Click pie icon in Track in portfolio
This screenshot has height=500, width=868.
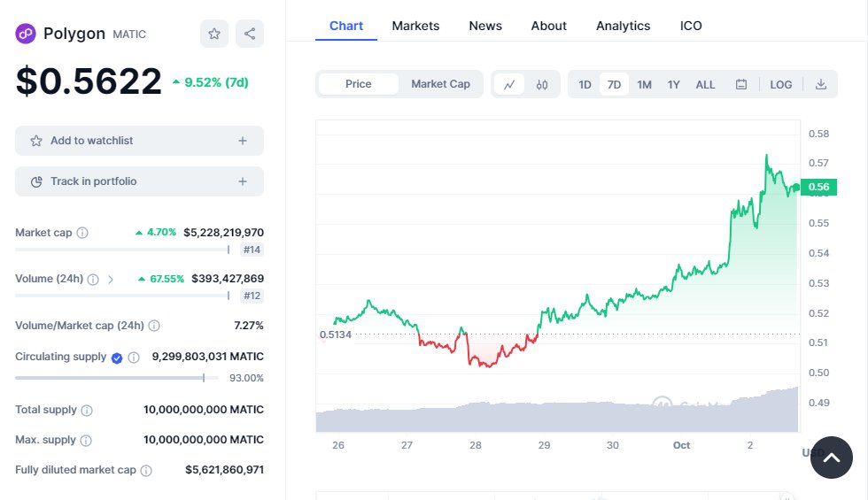(36, 182)
